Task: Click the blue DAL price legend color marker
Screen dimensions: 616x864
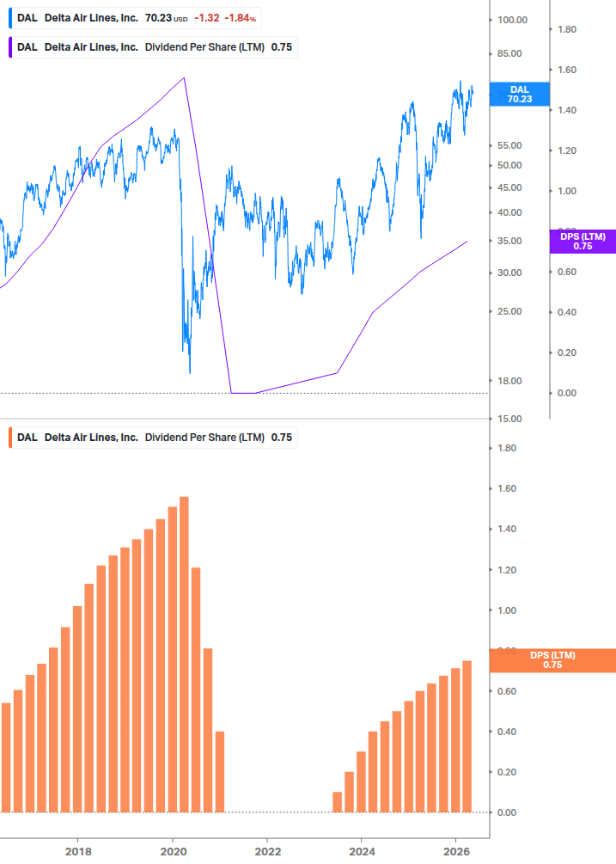Action: 10,18
